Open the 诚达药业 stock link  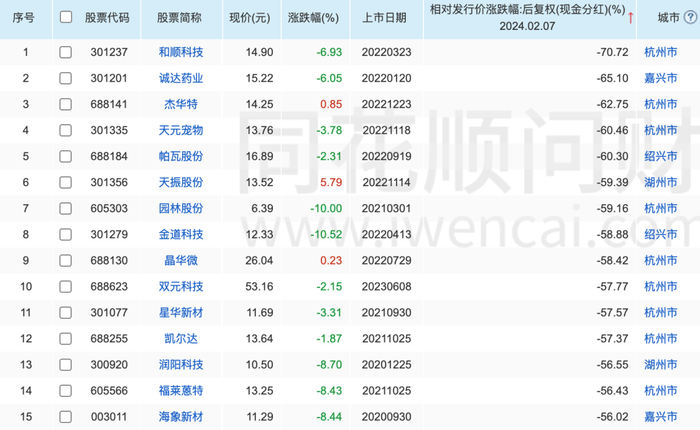click(x=181, y=78)
